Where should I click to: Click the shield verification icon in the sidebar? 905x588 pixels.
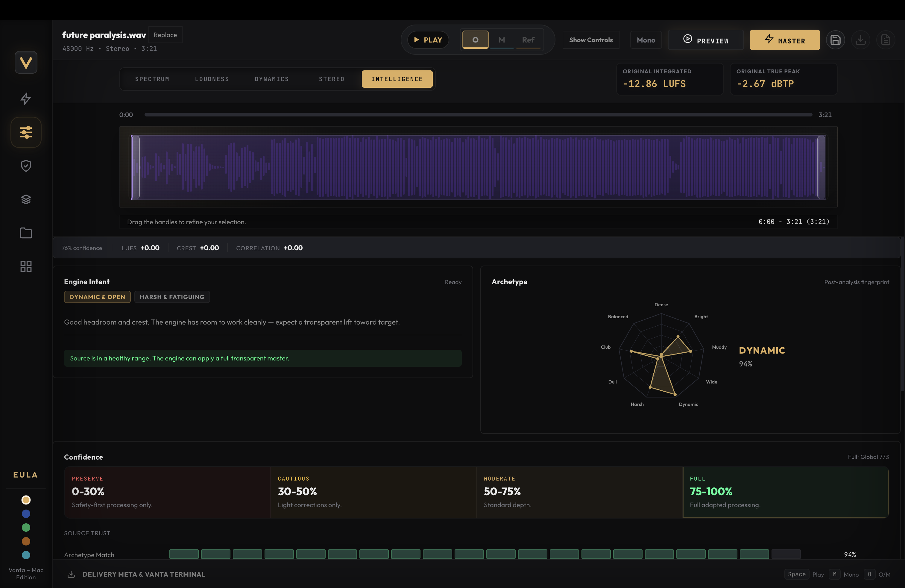point(25,166)
